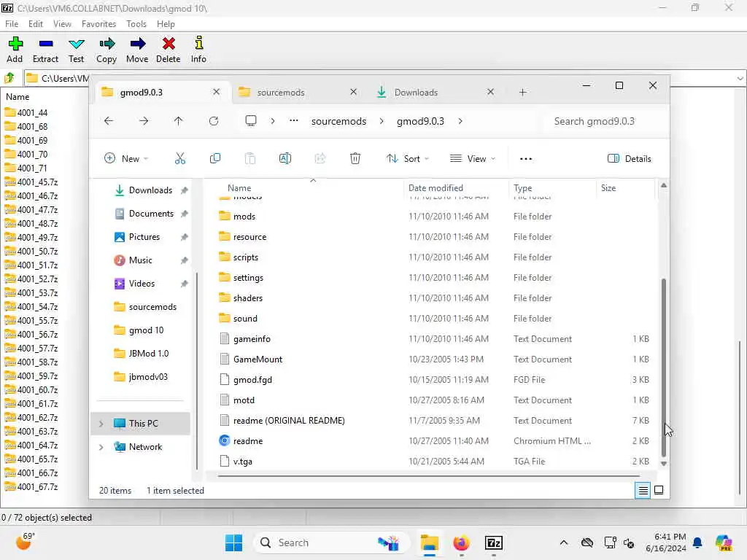Click the 7-Zip Delete button

click(169, 50)
